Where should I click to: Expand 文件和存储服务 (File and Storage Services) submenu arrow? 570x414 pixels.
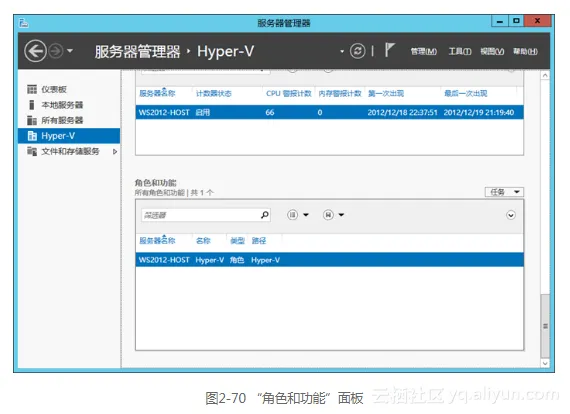pyautogui.click(x=115, y=152)
